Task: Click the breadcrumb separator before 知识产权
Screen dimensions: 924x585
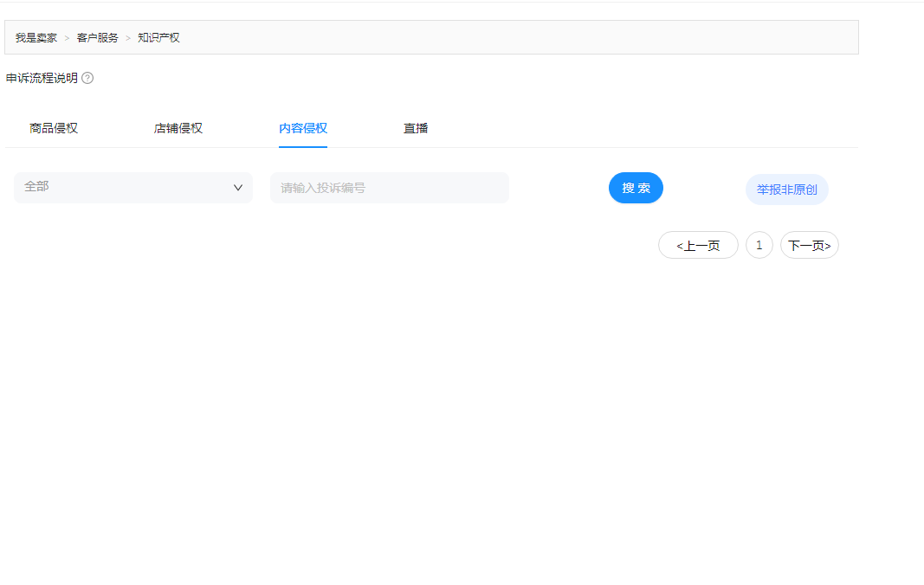Action: 128,38
